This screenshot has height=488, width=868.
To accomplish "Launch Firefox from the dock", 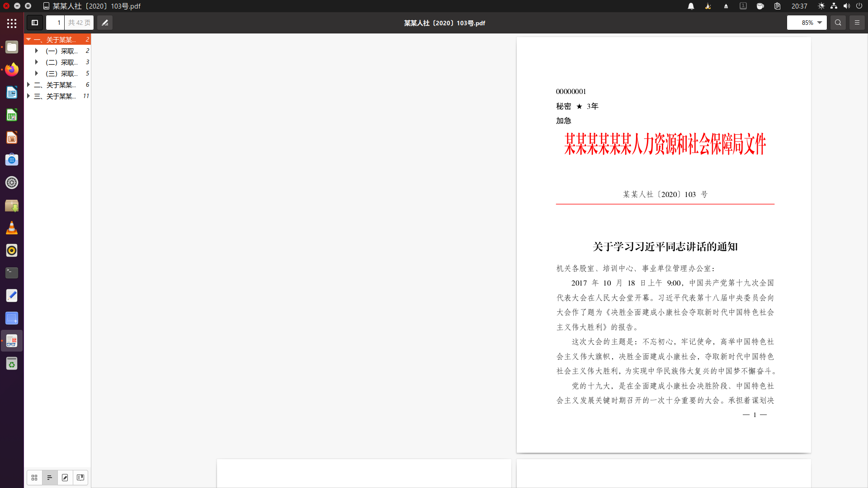I will coord(12,70).
